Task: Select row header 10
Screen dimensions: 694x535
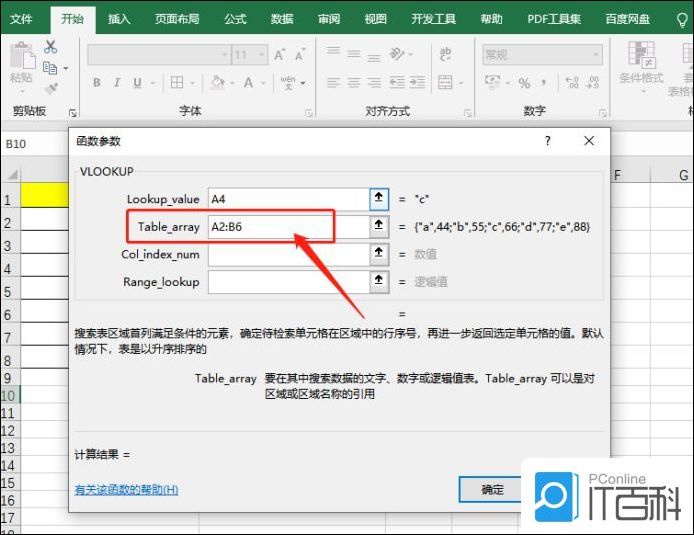Action: 9,395
